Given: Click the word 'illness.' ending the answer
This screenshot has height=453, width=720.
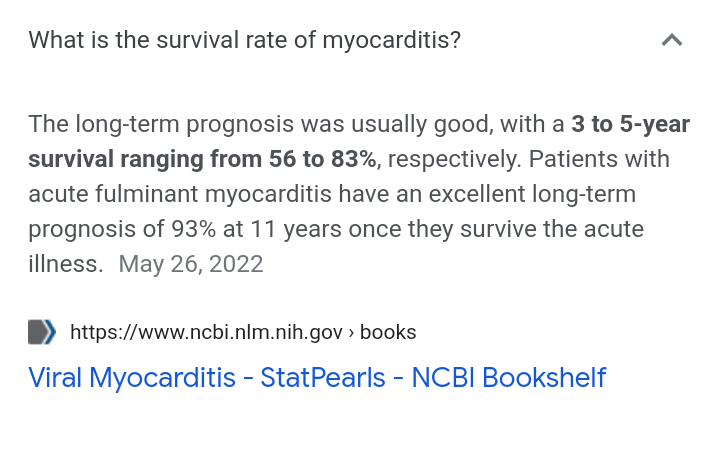Looking at the screenshot, I should (x=66, y=264).
